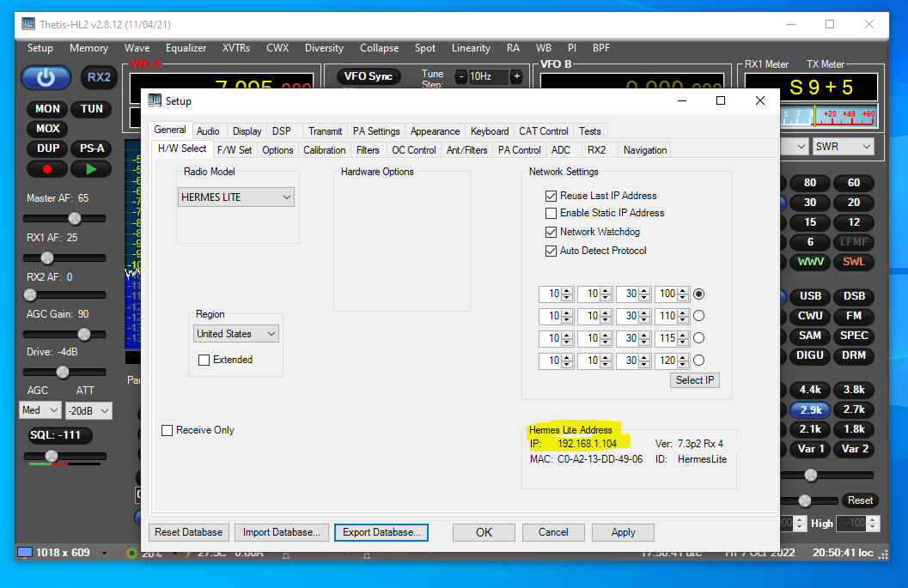Viewport: 908px width, 588px height.
Task: Check Enable Static IP Address
Action: pyautogui.click(x=551, y=214)
